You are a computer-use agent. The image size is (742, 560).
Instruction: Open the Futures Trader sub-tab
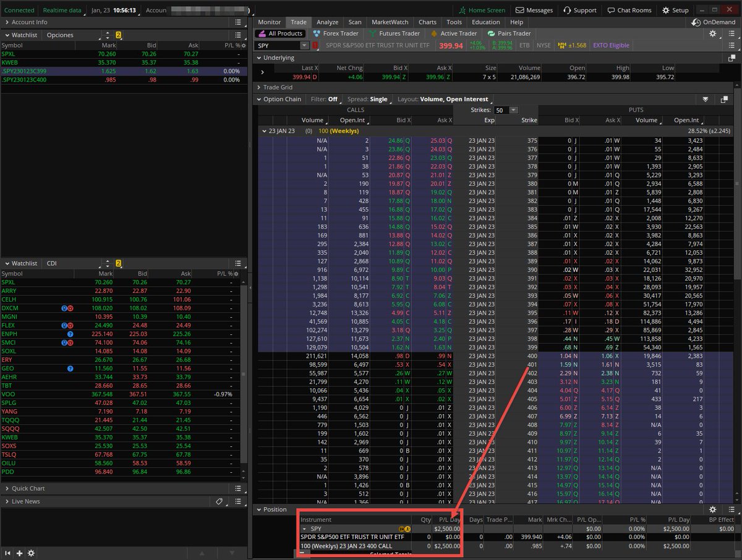[x=394, y=33]
